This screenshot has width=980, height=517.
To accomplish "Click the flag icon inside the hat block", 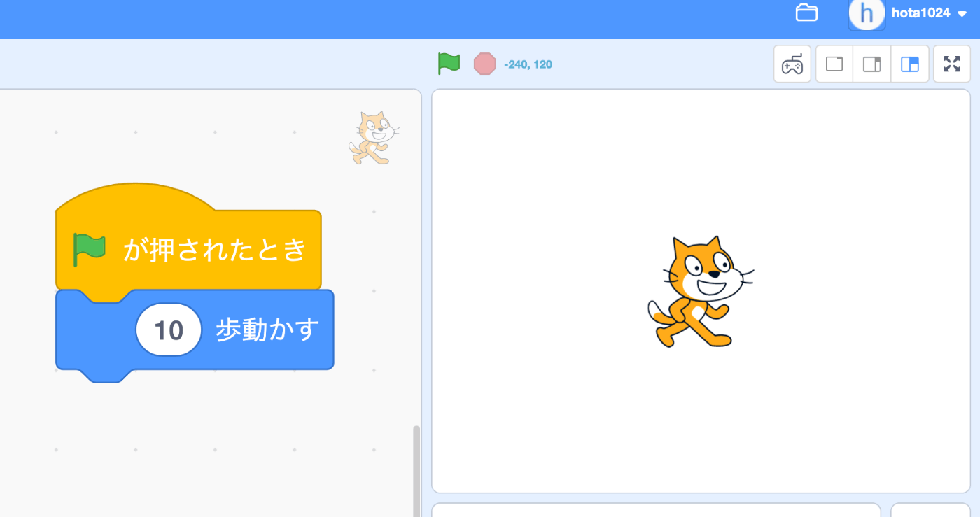I will [x=89, y=250].
